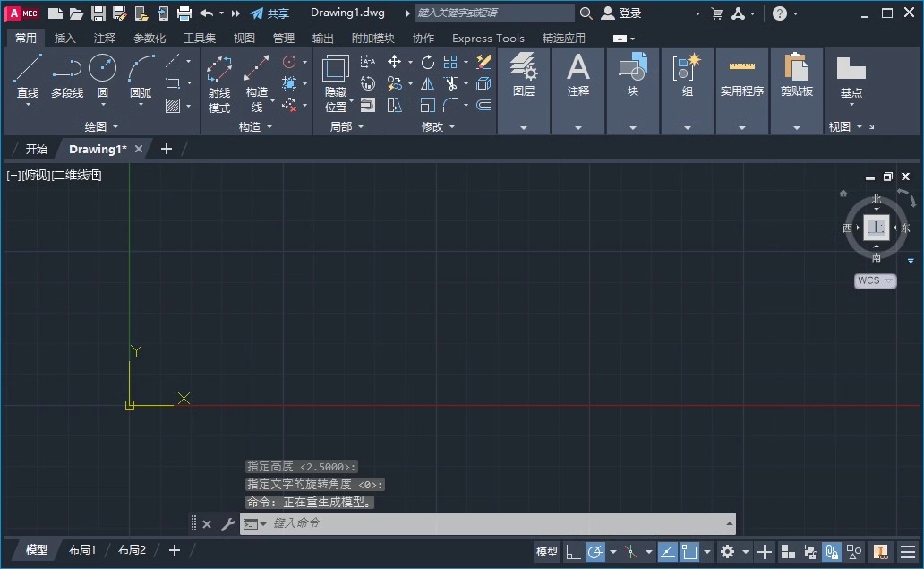The width and height of the screenshot is (924, 569).
Task: Select the Mirror tool
Action: [x=428, y=83]
